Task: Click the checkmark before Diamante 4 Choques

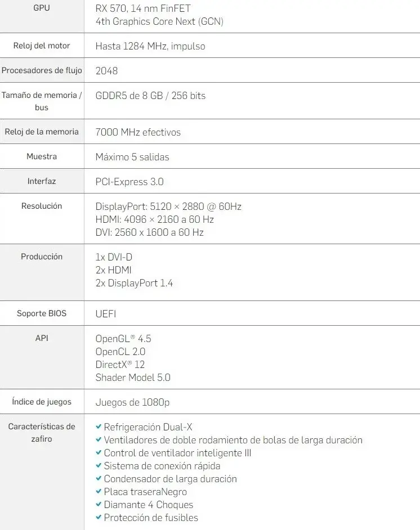Action: (99, 504)
